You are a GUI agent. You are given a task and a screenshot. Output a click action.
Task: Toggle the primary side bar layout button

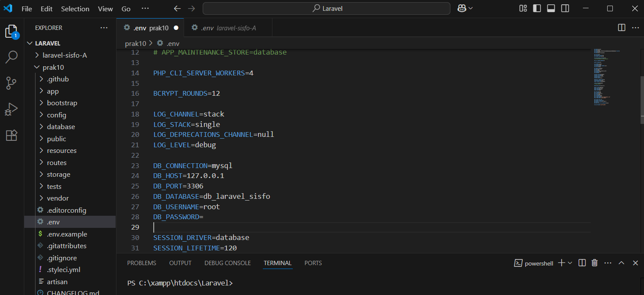537,9
